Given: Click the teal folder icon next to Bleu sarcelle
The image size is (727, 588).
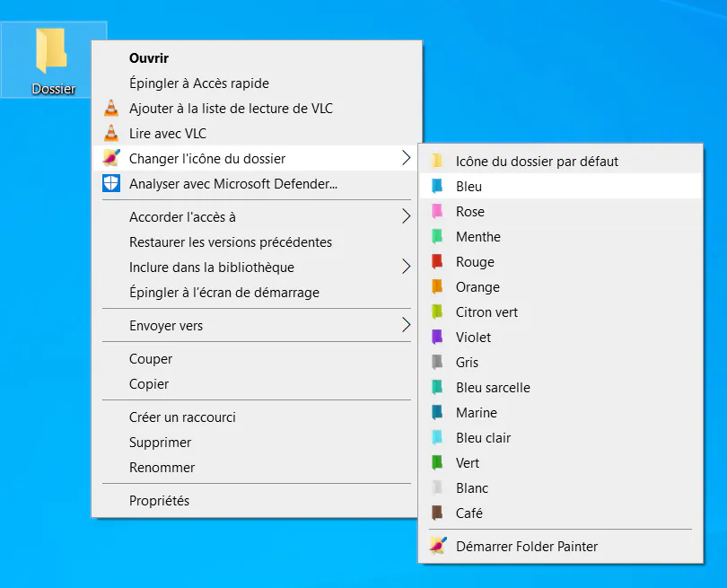Looking at the screenshot, I should (437, 387).
